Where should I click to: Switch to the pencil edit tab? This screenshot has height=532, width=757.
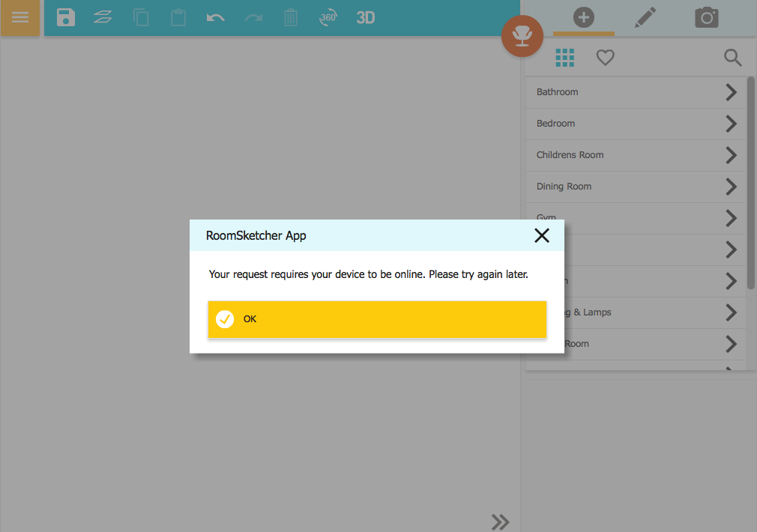645,17
